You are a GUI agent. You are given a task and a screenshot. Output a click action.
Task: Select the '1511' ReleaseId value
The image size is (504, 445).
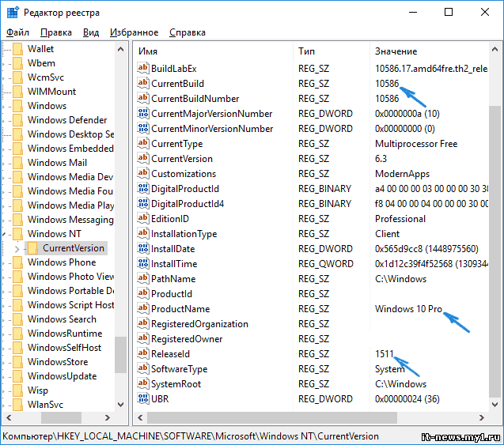click(x=384, y=353)
